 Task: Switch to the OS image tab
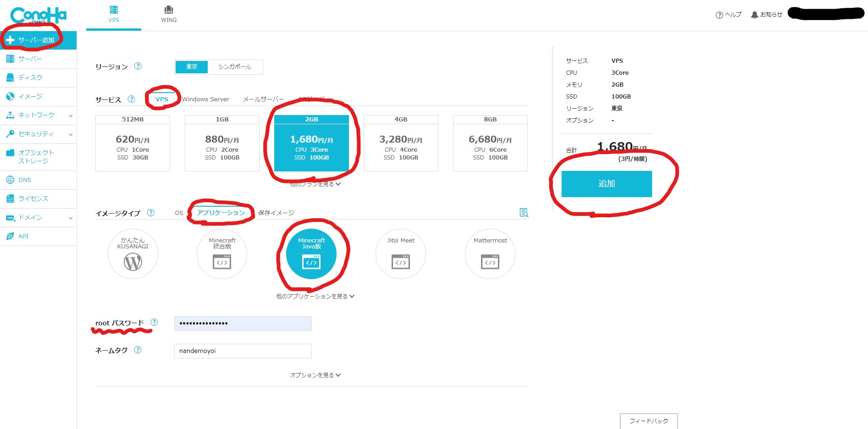tap(179, 213)
